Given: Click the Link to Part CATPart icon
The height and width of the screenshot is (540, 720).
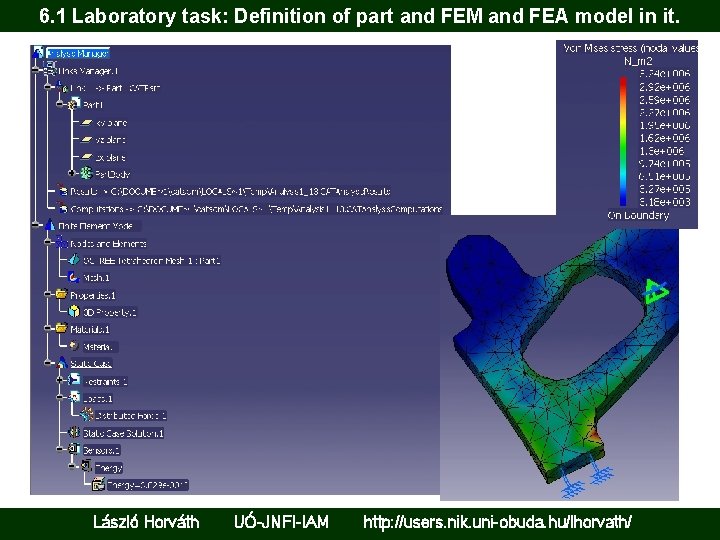Looking at the screenshot, I should click(x=62, y=87).
